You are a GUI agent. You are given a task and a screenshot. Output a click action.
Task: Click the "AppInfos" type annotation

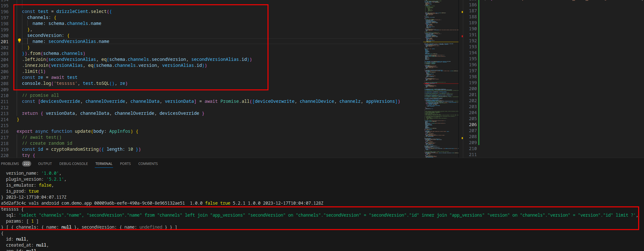pos(120,131)
